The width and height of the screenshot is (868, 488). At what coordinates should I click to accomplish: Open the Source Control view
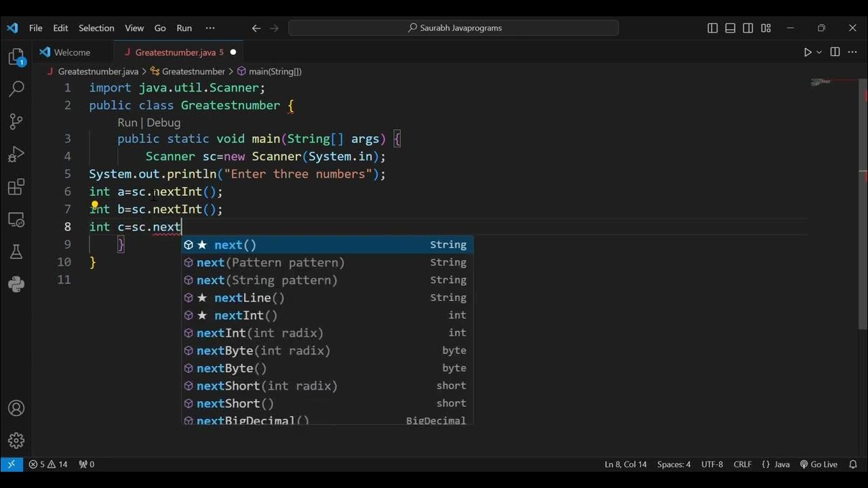[x=16, y=121]
